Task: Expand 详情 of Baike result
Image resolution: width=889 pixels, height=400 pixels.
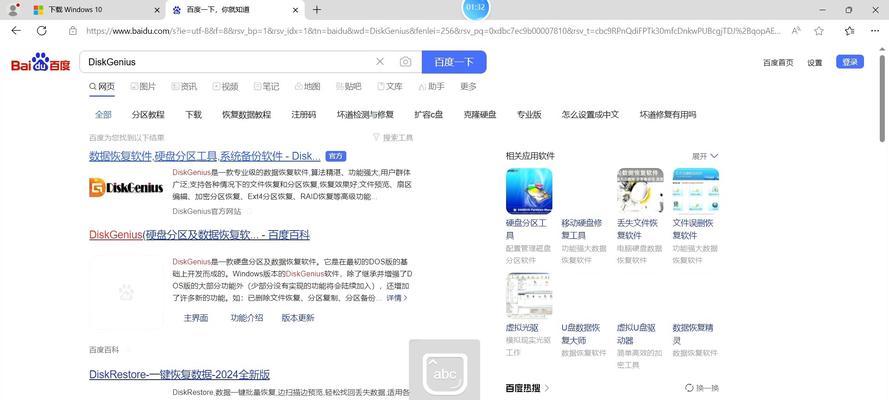Action: tap(397, 297)
